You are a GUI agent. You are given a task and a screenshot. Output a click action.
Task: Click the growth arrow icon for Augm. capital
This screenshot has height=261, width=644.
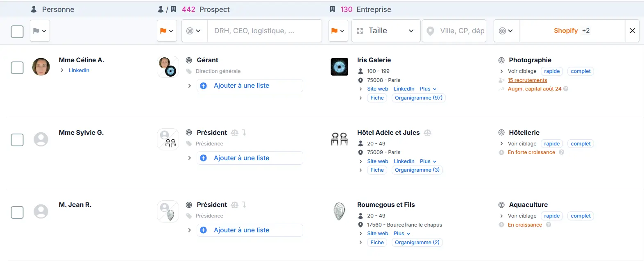[x=501, y=89]
